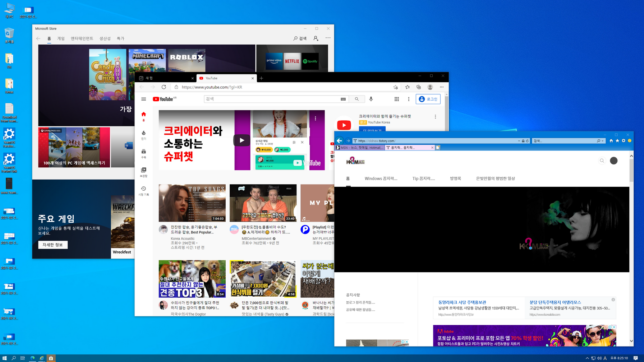Open Task View on the taskbar
644x362 pixels.
[x=23, y=358]
